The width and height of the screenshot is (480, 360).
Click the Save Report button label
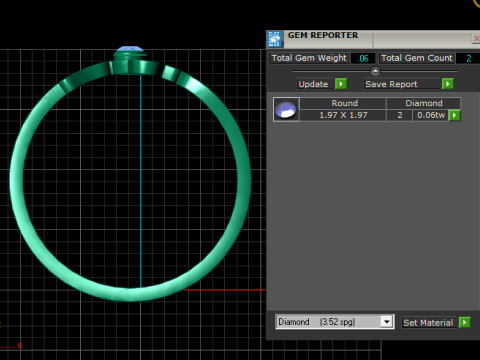tap(402, 84)
